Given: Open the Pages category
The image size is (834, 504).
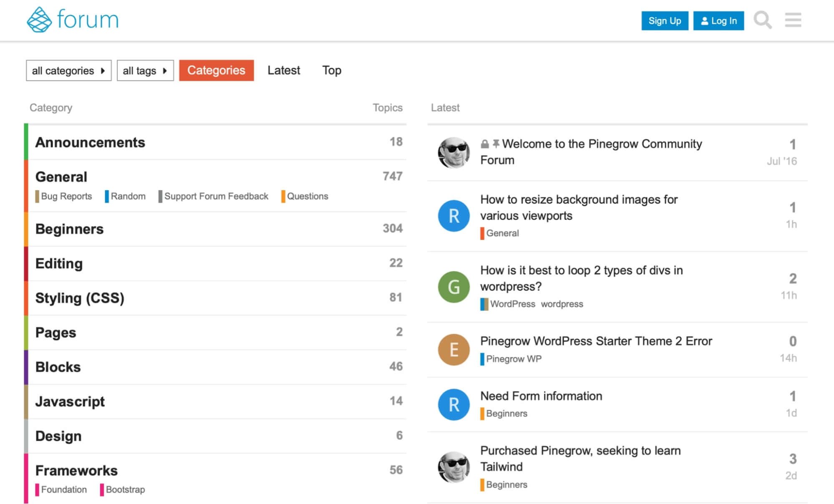Looking at the screenshot, I should pyautogui.click(x=55, y=333).
